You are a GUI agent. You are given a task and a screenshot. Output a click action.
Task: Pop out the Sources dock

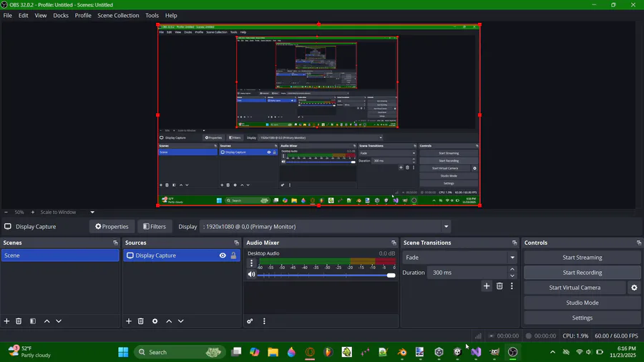click(x=236, y=243)
